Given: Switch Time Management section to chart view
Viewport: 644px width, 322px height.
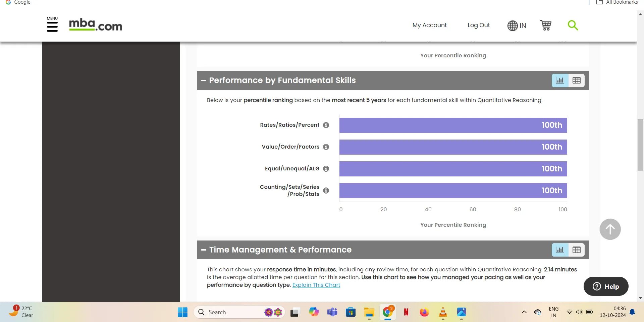Looking at the screenshot, I should (x=560, y=250).
